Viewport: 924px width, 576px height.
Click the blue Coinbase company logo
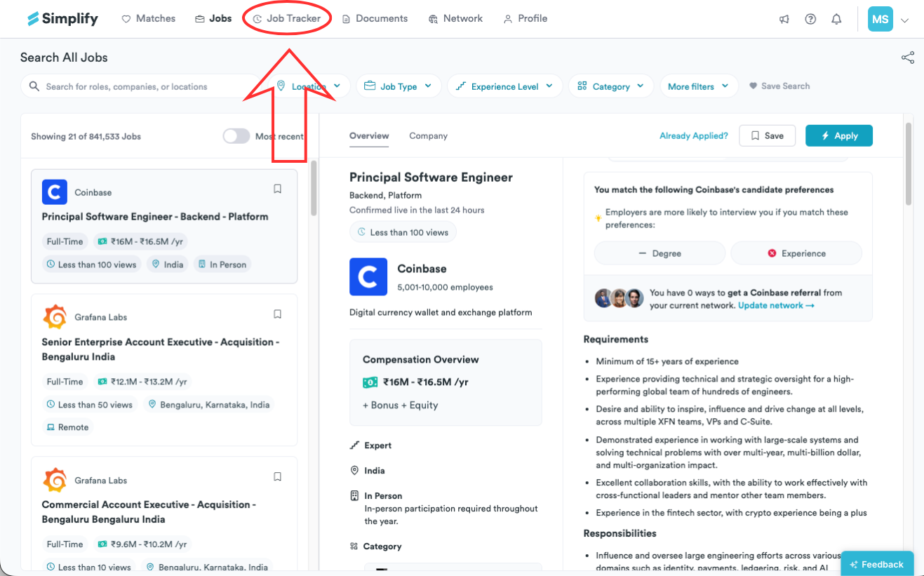coord(368,276)
